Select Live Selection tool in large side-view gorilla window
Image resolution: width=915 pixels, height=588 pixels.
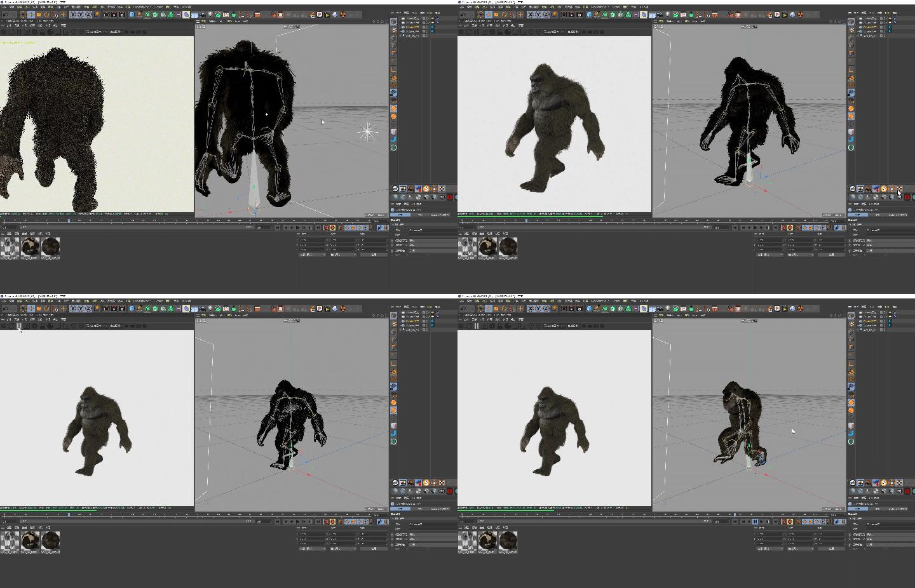coord(480,14)
